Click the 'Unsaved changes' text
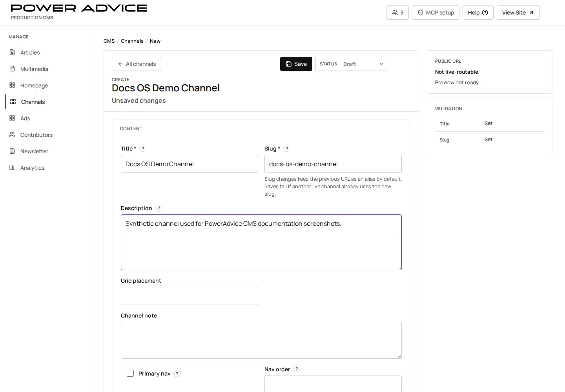This screenshot has height=392, width=565. click(x=139, y=100)
